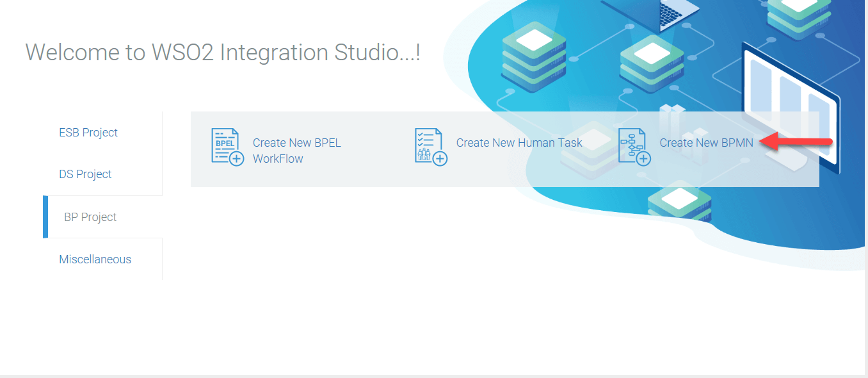Select the BPEL WorkFlow document icon
Image resolution: width=868 pixels, height=378 pixels.
pos(225,146)
